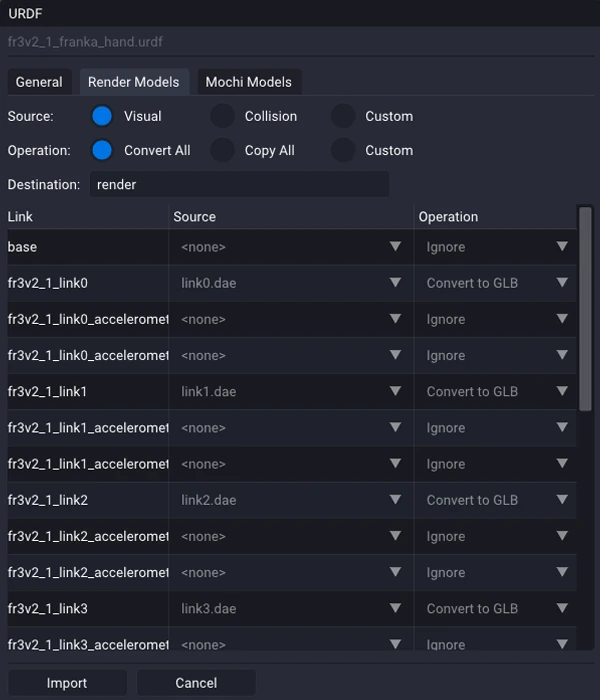Image resolution: width=600 pixels, height=700 pixels.
Task: Select the fr3v2_1_link3 link name
Action: coord(48,608)
